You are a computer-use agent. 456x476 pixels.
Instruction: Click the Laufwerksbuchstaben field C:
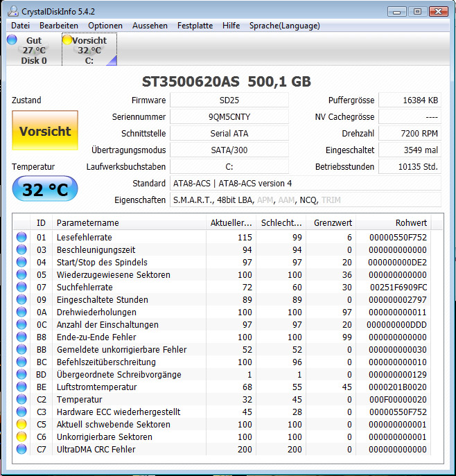[x=229, y=167]
